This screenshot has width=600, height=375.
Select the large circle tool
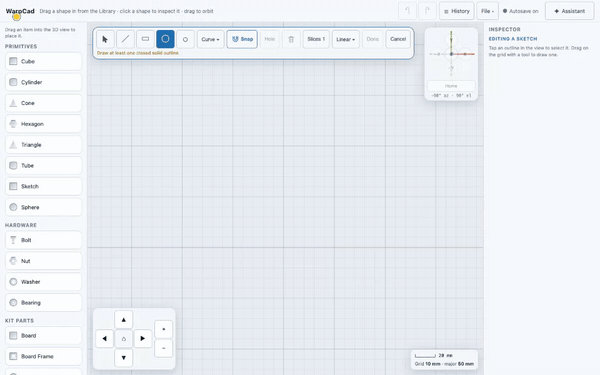[165, 39]
